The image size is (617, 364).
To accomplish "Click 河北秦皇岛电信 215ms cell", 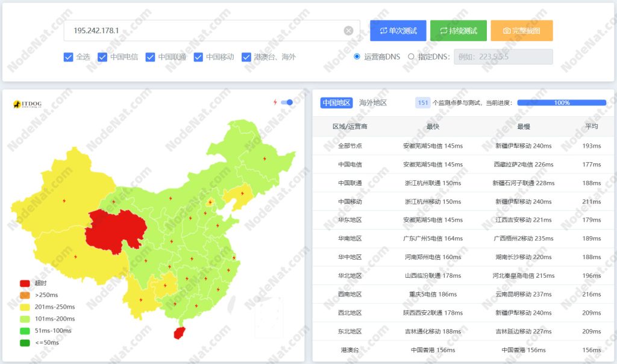I will [x=524, y=275].
